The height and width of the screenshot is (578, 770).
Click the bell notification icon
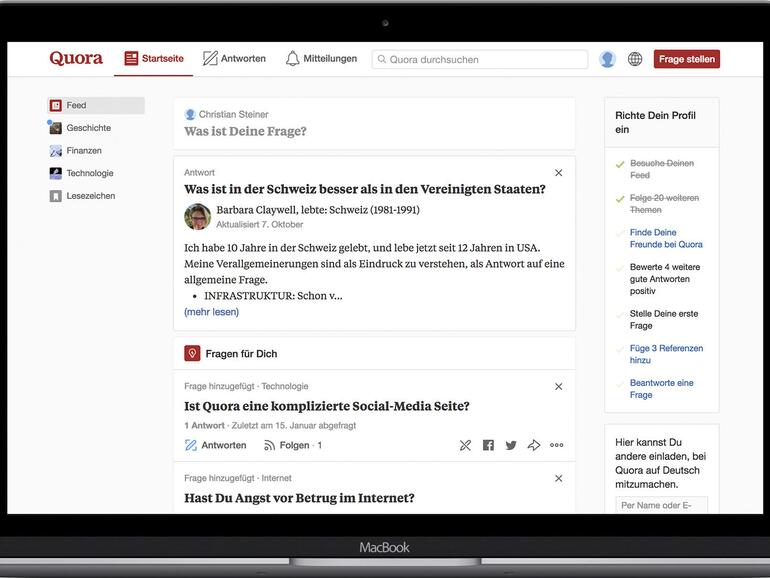click(x=293, y=58)
